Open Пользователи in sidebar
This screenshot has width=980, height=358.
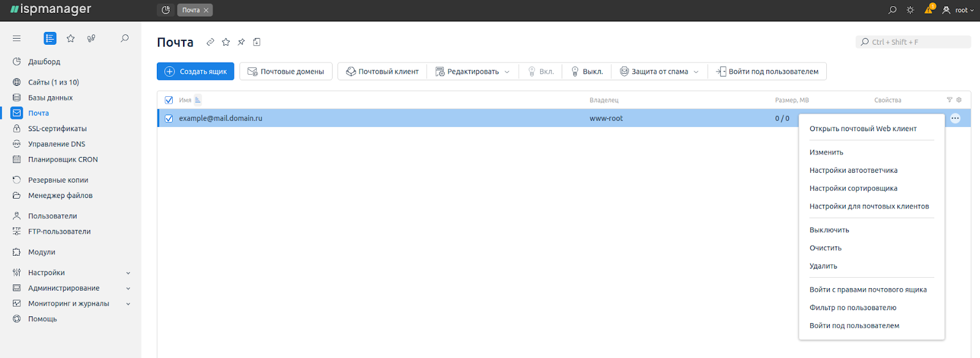pos(53,216)
